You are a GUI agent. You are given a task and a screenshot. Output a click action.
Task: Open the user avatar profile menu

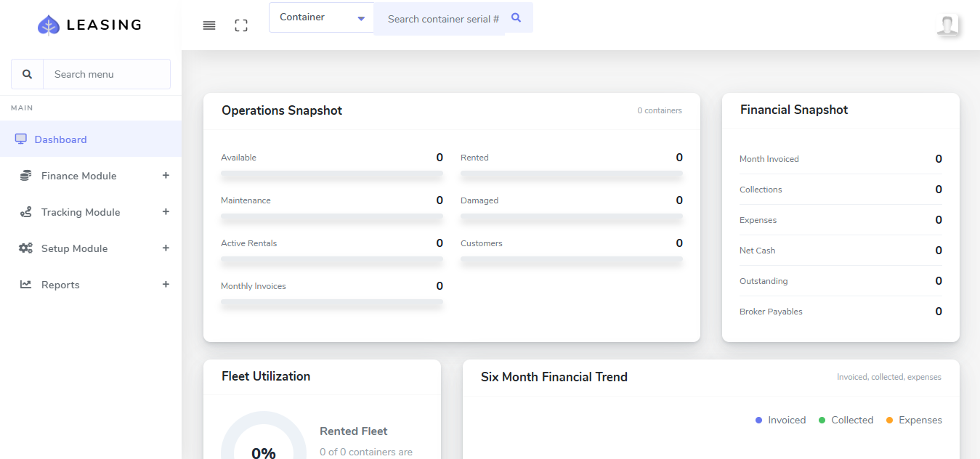pos(948,25)
